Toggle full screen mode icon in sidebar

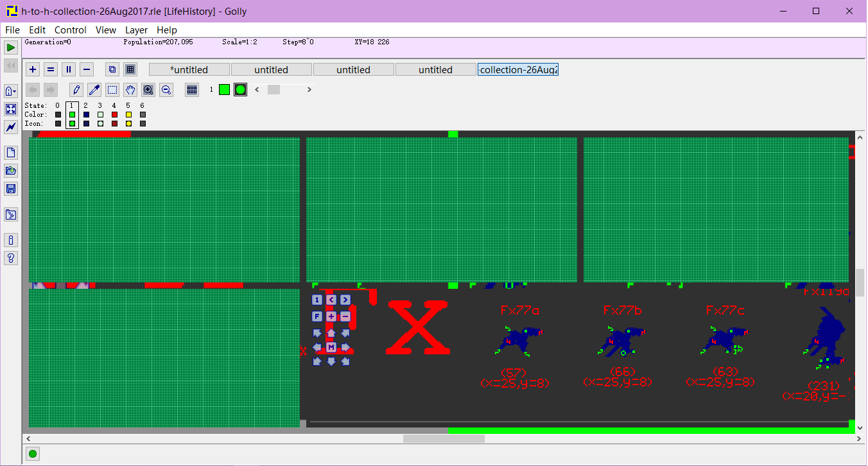11,109
